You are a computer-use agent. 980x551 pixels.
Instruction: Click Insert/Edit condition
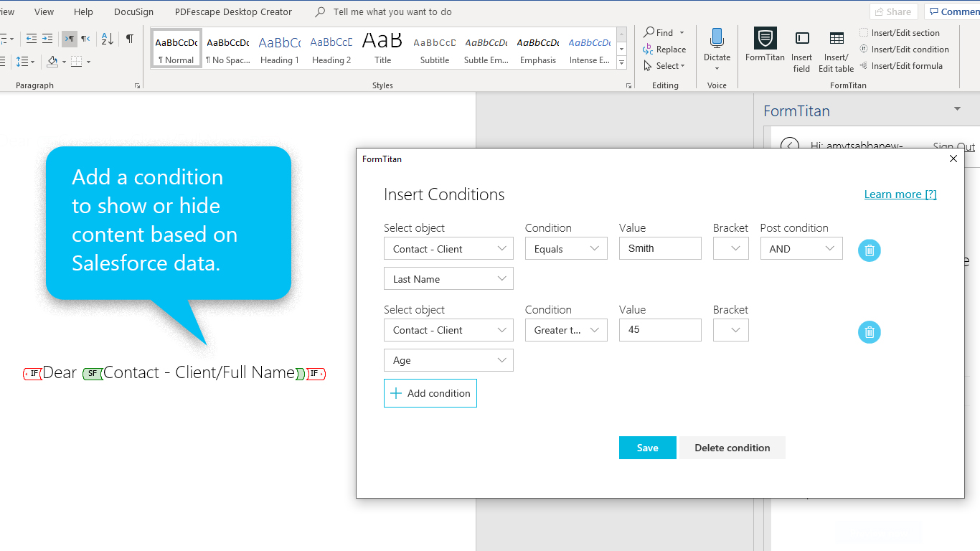(x=904, y=50)
